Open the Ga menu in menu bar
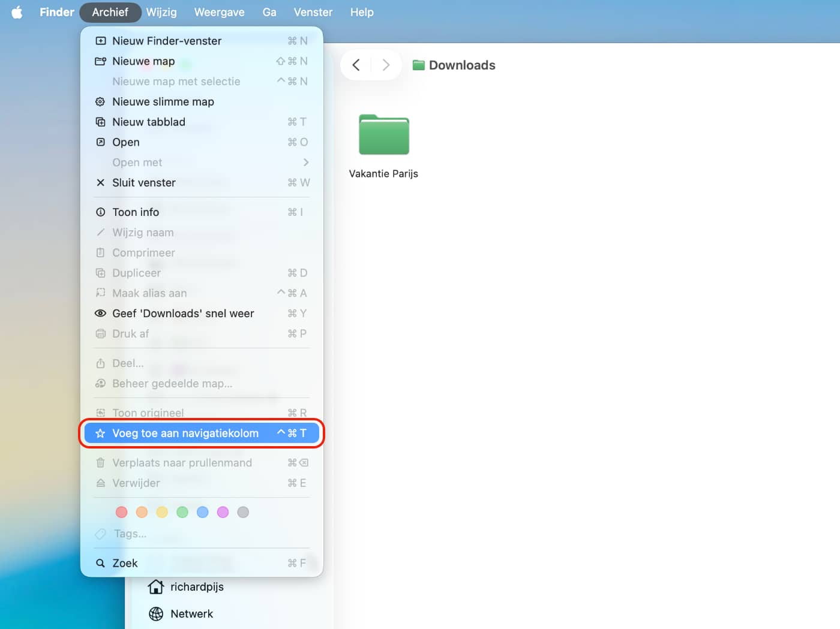Viewport: 840px width, 629px height. pyautogui.click(x=269, y=12)
